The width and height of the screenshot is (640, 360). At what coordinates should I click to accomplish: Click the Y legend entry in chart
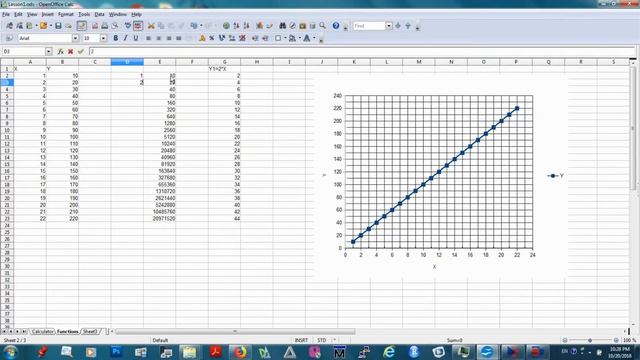coord(556,176)
